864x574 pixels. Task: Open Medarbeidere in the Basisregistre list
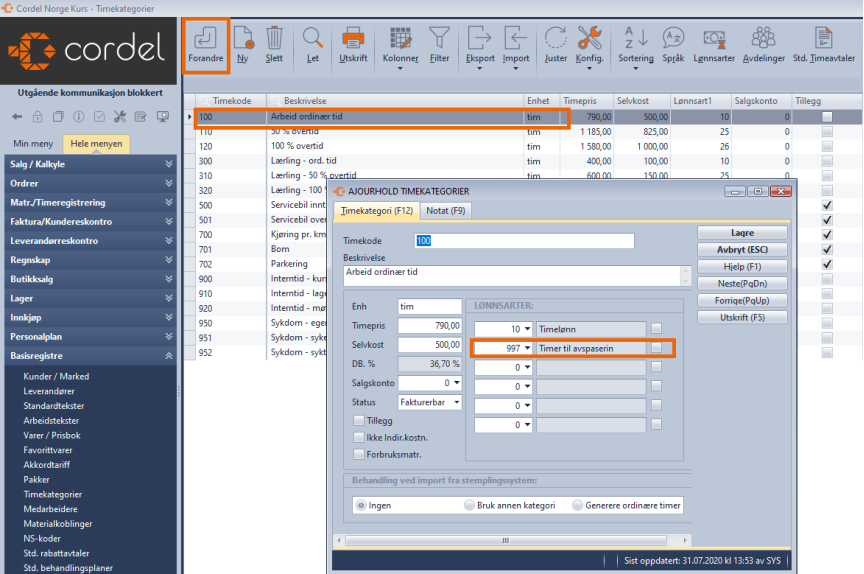point(50,509)
